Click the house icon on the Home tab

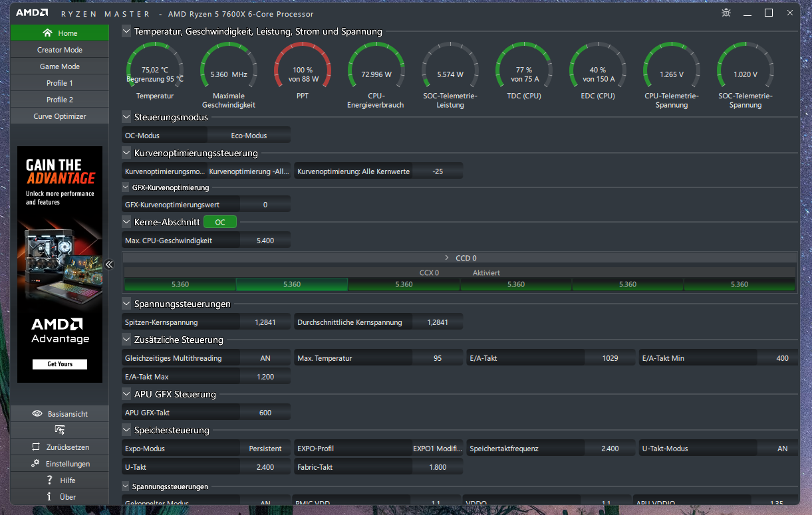[47, 33]
